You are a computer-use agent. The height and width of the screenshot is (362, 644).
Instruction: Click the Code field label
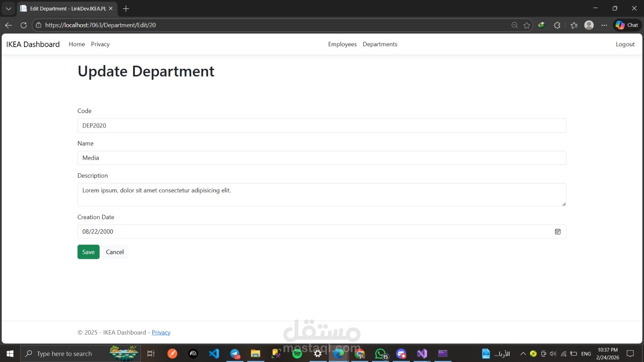click(x=85, y=111)
